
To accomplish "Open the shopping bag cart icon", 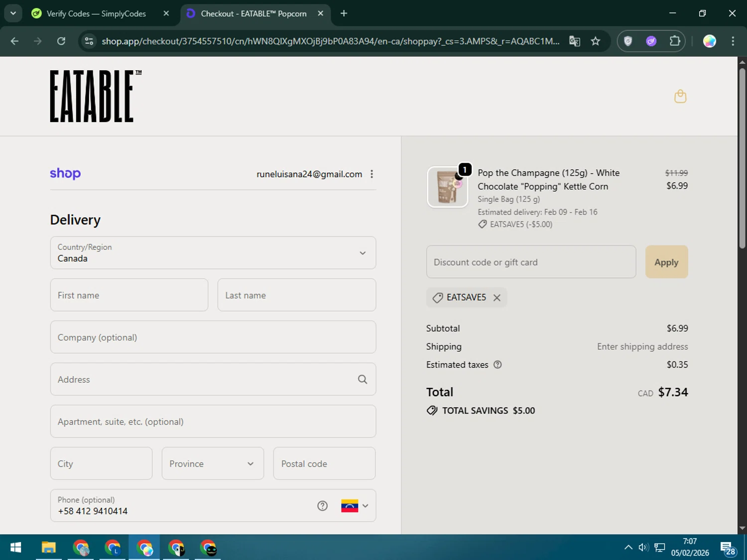I will 680,96.
